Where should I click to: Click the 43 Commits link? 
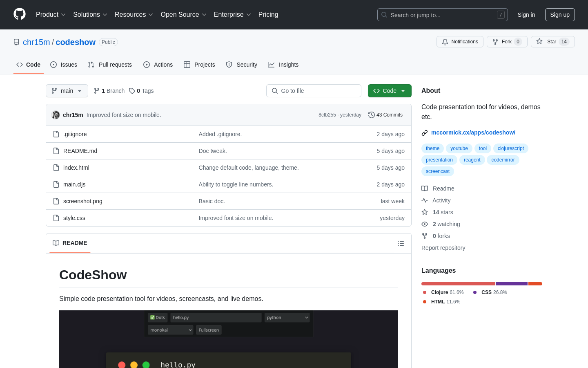(x=385, y=115)
